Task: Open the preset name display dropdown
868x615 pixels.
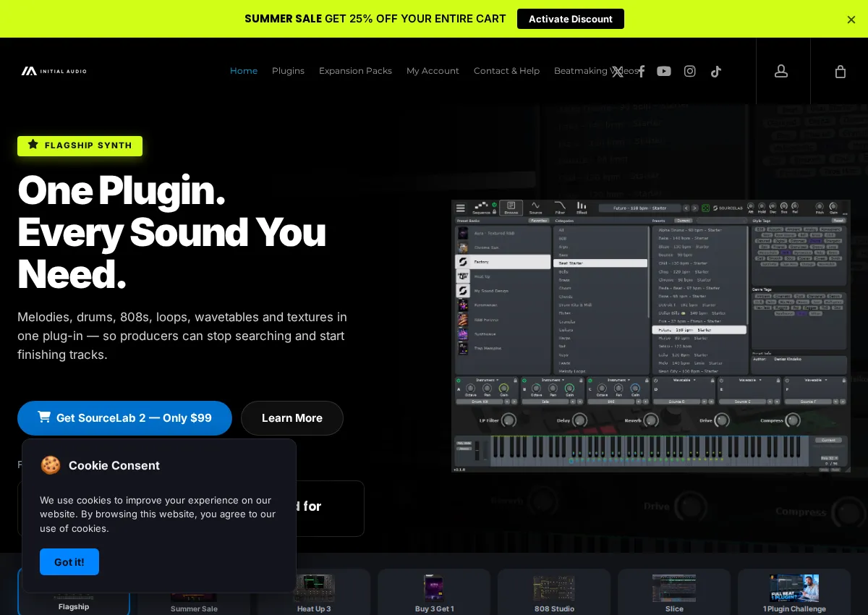Action: (639, 208)
